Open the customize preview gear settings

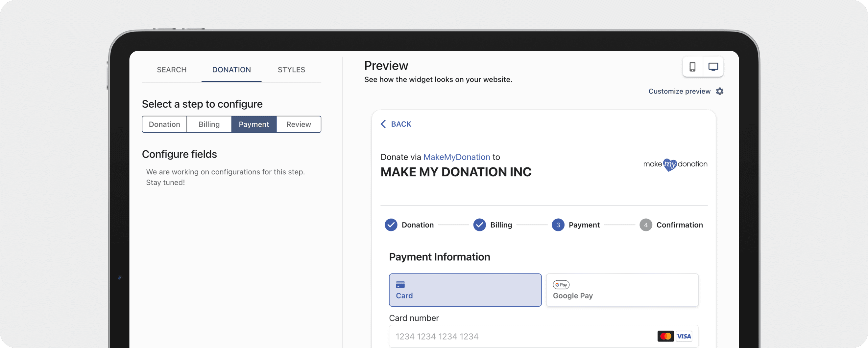pos(720,91)
